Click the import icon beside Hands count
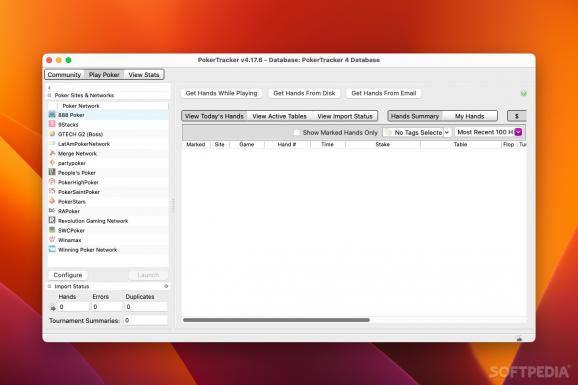578x385 pixels. point(53,307)
